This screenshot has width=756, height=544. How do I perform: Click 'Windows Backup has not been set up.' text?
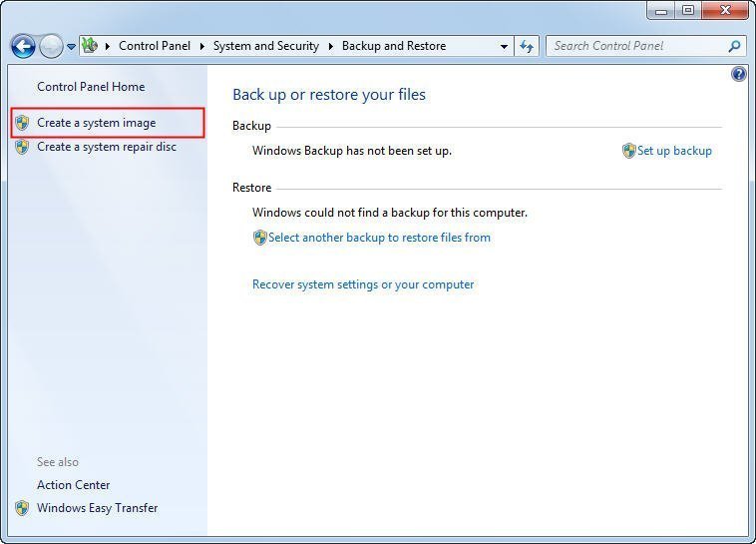tap(352, 151)
